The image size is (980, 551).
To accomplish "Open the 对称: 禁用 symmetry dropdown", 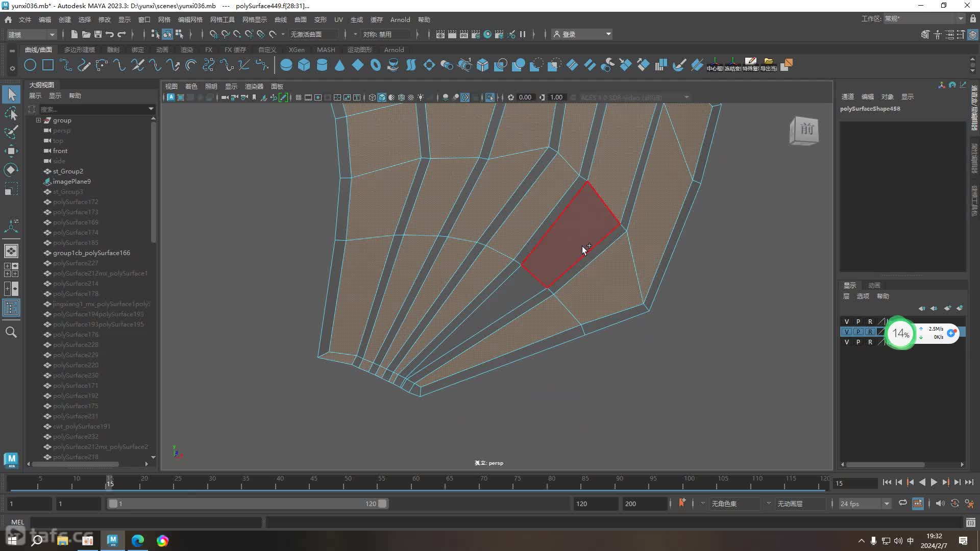I will tap(387, 34).
